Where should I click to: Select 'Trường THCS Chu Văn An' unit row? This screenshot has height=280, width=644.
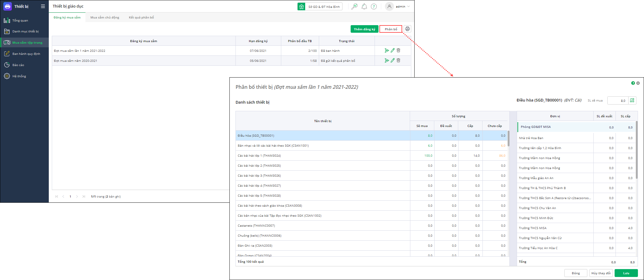pos(576,208)
